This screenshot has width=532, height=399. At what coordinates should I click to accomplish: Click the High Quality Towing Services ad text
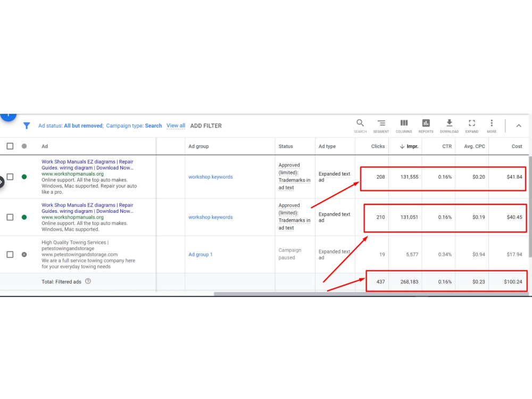88,254
